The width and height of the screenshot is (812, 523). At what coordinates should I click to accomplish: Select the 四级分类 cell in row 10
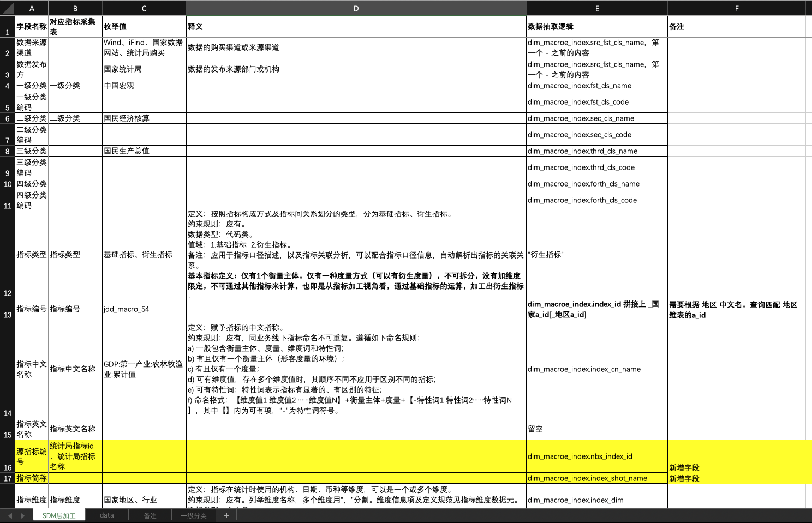click(x=32, y=184)
